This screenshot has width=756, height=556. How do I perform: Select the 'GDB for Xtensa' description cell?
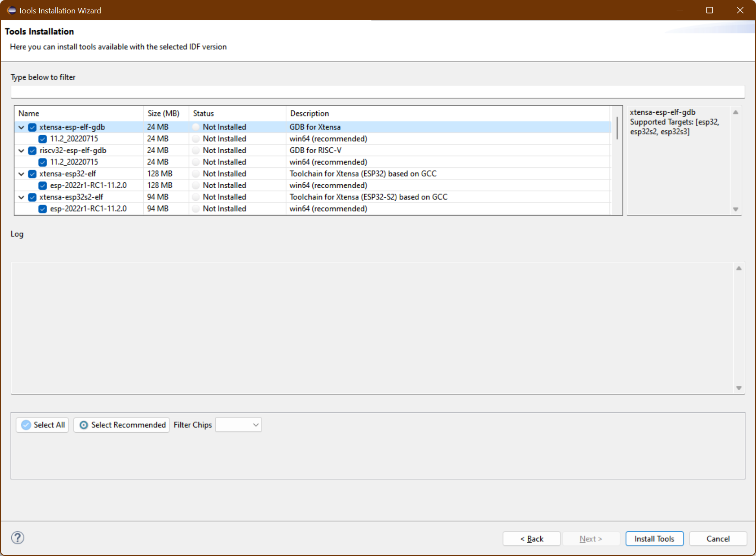pyautogui.click(x=315, y=127)
